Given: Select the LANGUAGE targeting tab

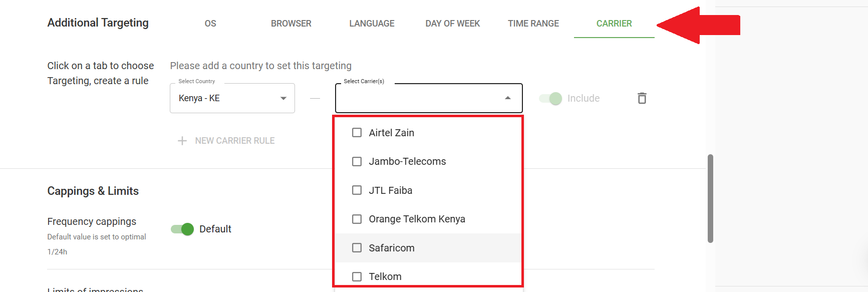Looking at the screenshot, I should tap(371, 23).
